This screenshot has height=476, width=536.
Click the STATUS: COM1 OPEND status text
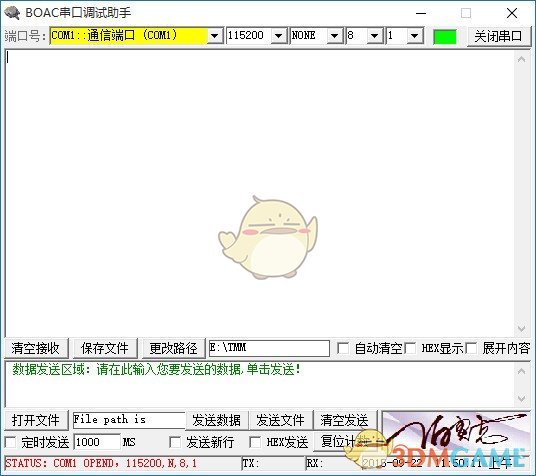101,464
